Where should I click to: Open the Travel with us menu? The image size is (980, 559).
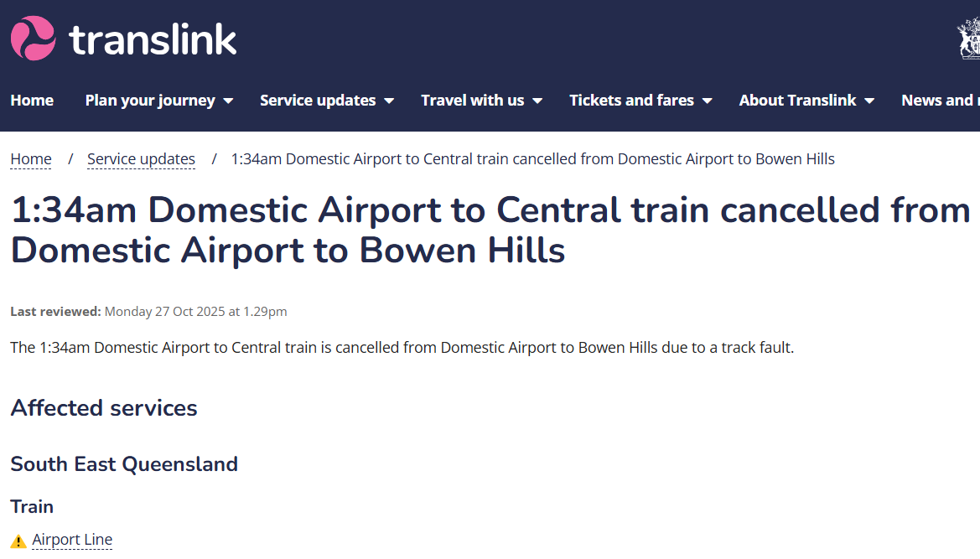point(472,101)
